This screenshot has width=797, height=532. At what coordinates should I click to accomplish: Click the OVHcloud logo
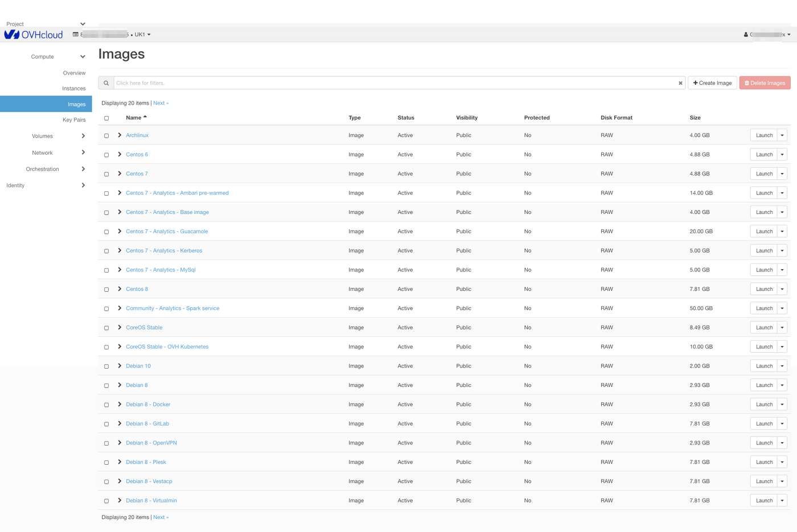tap(34, 35)
